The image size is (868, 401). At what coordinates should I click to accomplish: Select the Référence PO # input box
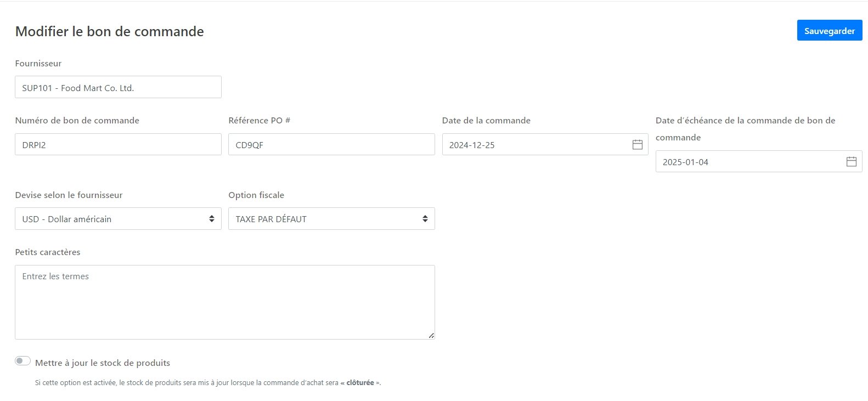[x=331, y=145]
